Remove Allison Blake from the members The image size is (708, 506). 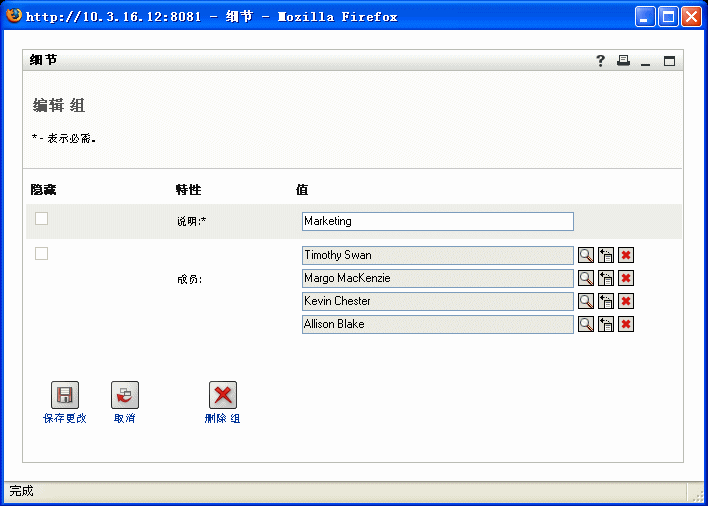coord(626,324)
